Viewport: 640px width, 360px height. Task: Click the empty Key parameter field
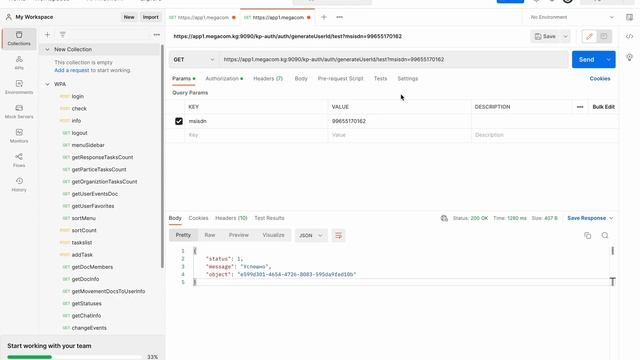(x=256, y=135)
